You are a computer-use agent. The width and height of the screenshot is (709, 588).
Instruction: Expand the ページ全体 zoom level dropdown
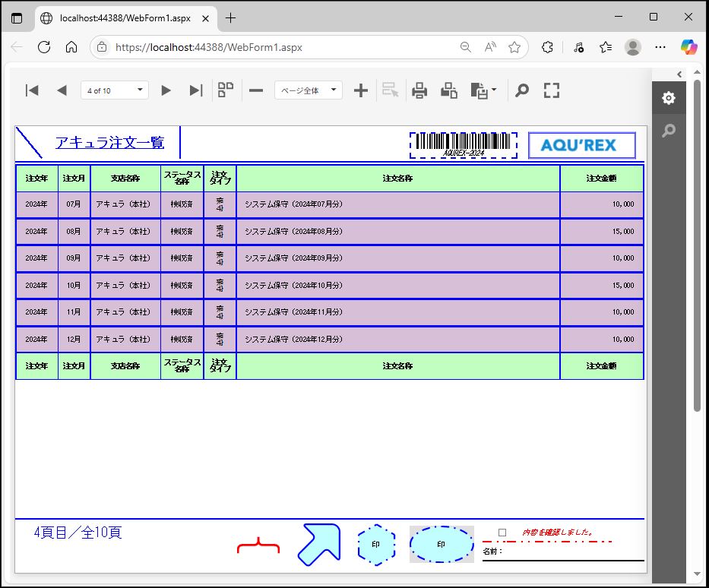click(x=308, y=90)
